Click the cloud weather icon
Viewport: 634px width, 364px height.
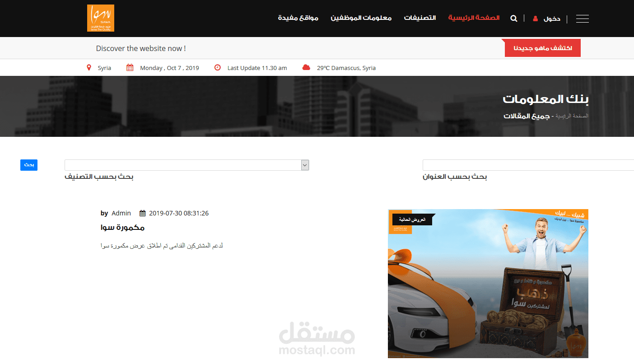[x=307, y=68]
